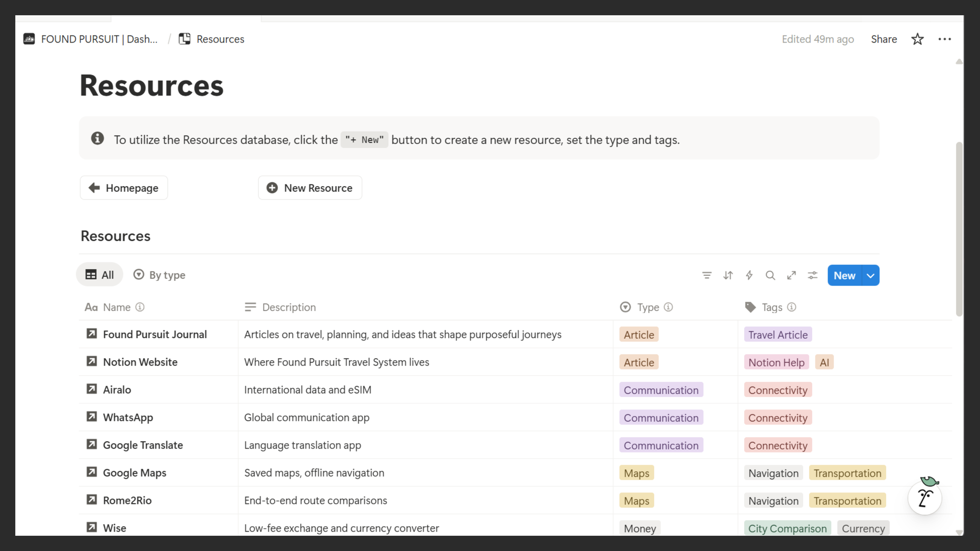This screenshot has height=551, width=980.
Task: Open the Tags column header menu
Action: pos(771,307)
